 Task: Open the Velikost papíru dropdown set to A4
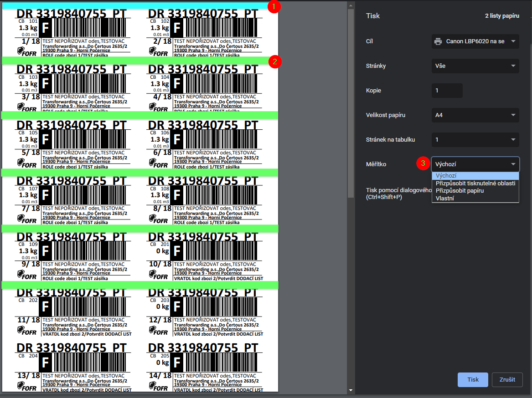tap(475, 115)
